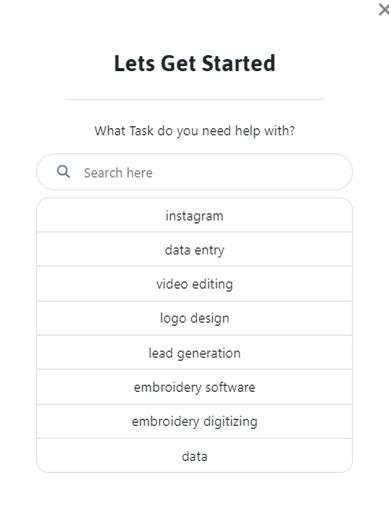Click the Lets Get Started heading

pyautogui.click(x=195, y=63)
